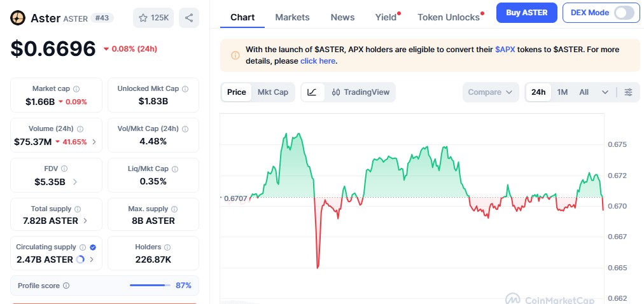Select 1M time range
The height and width of the screenshot is (304, 644).
click(563, 92)
